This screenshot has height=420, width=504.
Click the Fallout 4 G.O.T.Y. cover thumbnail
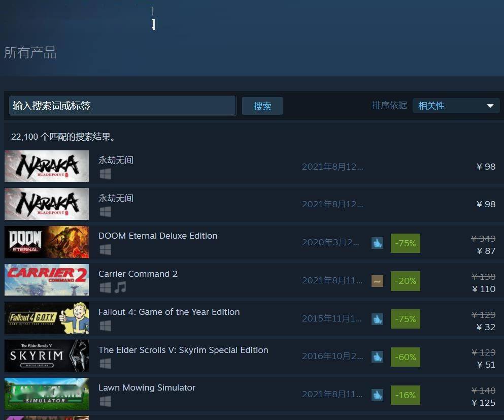coord(47,318)
